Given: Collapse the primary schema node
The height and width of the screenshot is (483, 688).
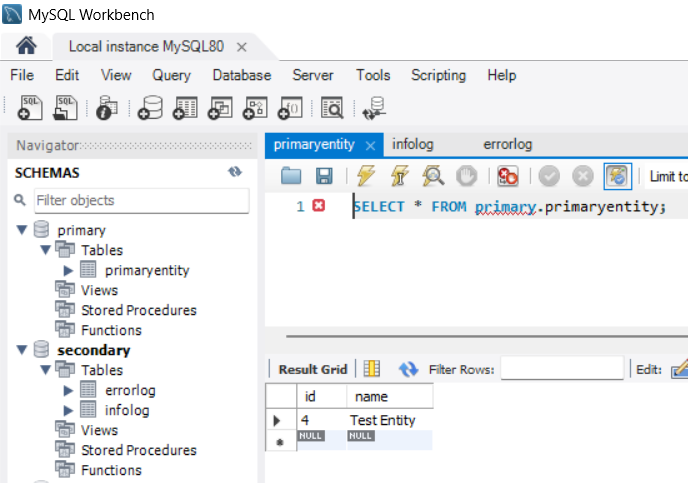Looking at the screenshot, I should point(22,230).
